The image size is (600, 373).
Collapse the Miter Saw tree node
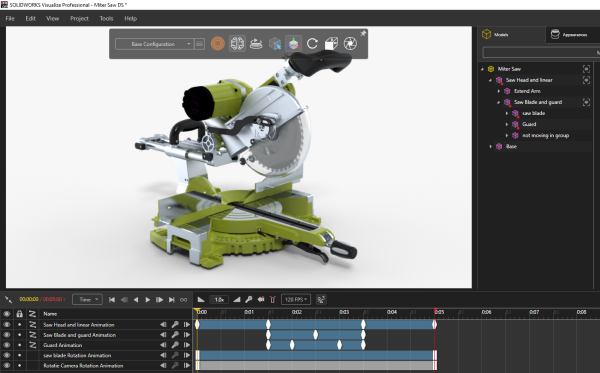point(482,69)
